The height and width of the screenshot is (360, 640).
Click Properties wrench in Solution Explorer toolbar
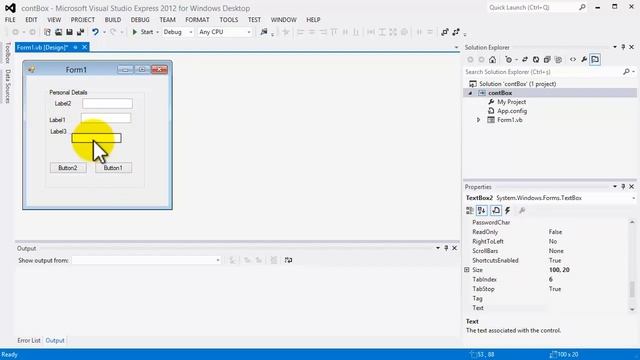[584, 60]
